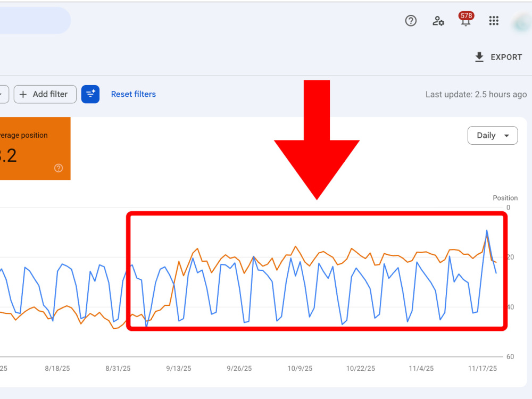Click the 11/17/25 date axis label
The width and height of the screenshot is (532, 399).
pos(483,369)
